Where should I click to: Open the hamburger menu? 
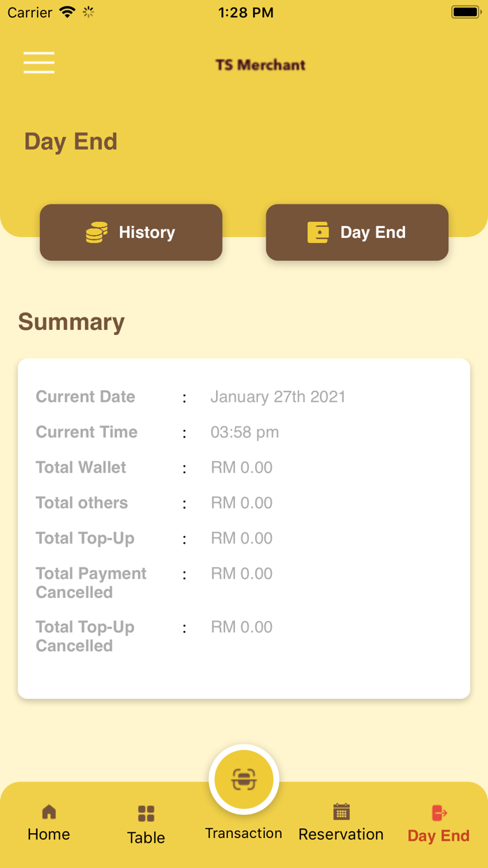click(39, 63)
